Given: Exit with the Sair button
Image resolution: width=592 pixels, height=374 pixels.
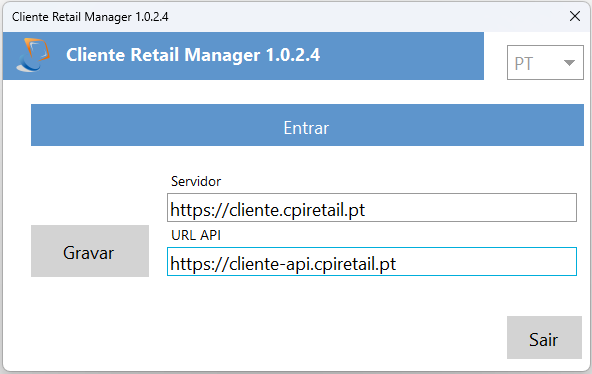Looking at the screenshot, I should point(544,337).
